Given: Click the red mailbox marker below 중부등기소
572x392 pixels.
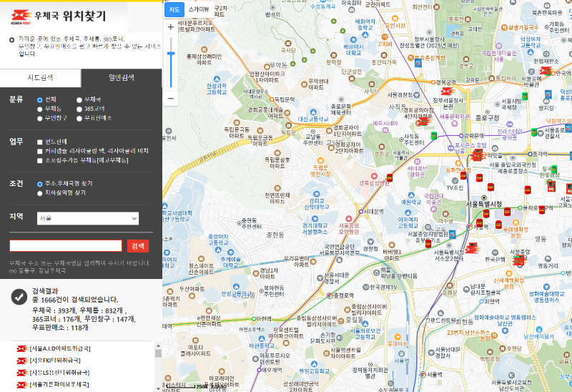Looking at the screenshot, I should 428,243.
